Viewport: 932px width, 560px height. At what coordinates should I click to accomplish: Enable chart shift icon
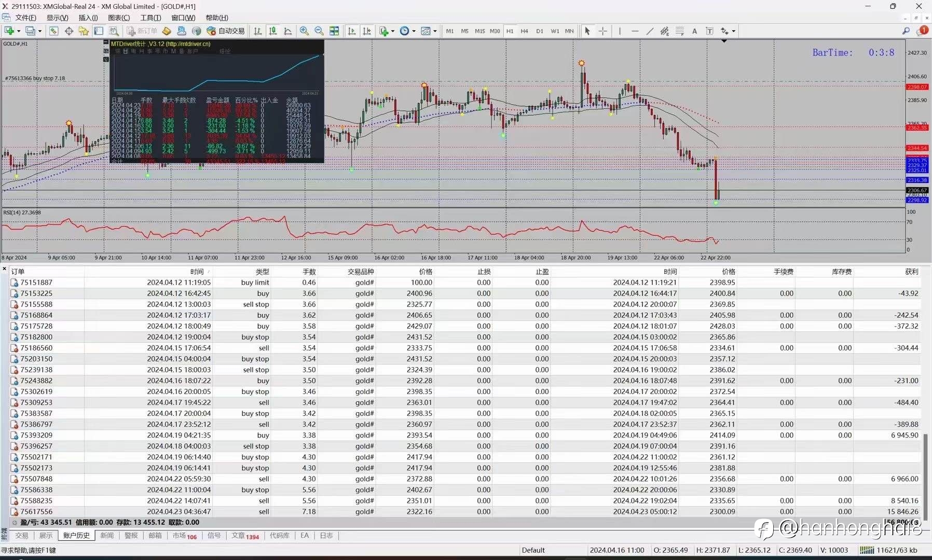click(x=367, y=31)
